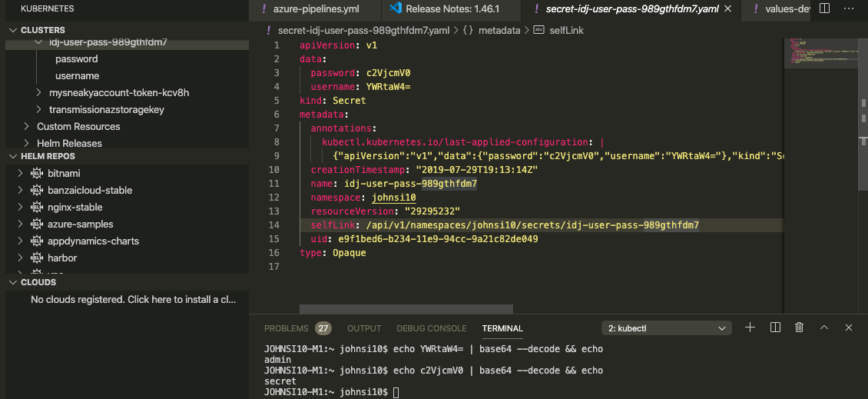
Task: Click the helm icon next to harbor
Action: pyautogui.click(x=37, y=258)
